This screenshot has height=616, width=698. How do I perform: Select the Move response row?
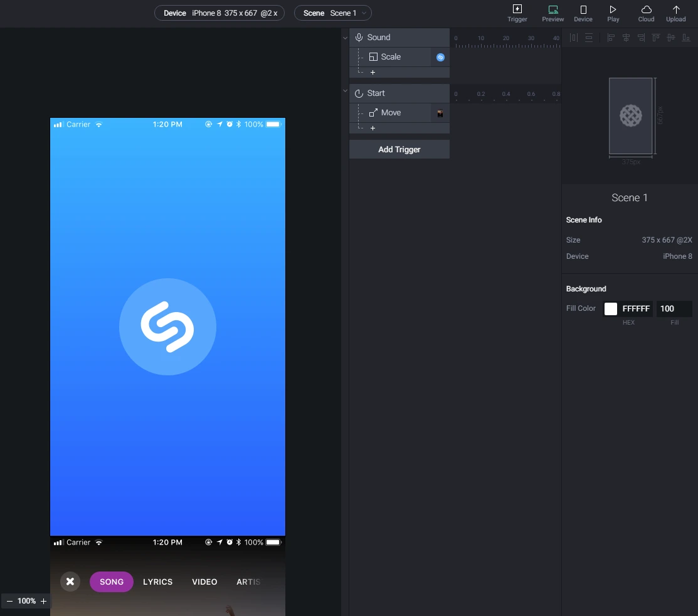[399, 113]
